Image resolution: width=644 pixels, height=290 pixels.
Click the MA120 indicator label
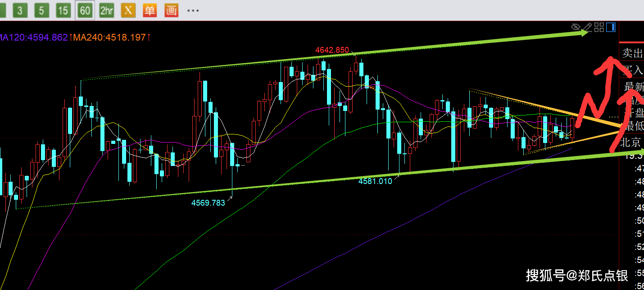tap(35, 37)
